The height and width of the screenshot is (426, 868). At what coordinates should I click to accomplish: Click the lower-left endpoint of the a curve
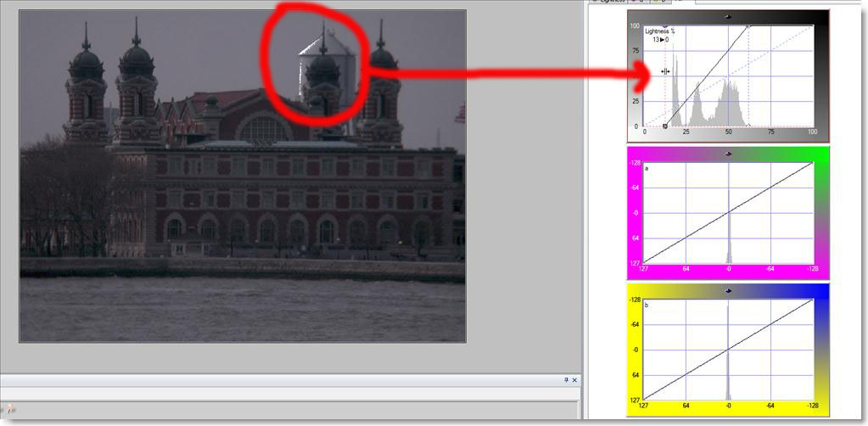645,262
